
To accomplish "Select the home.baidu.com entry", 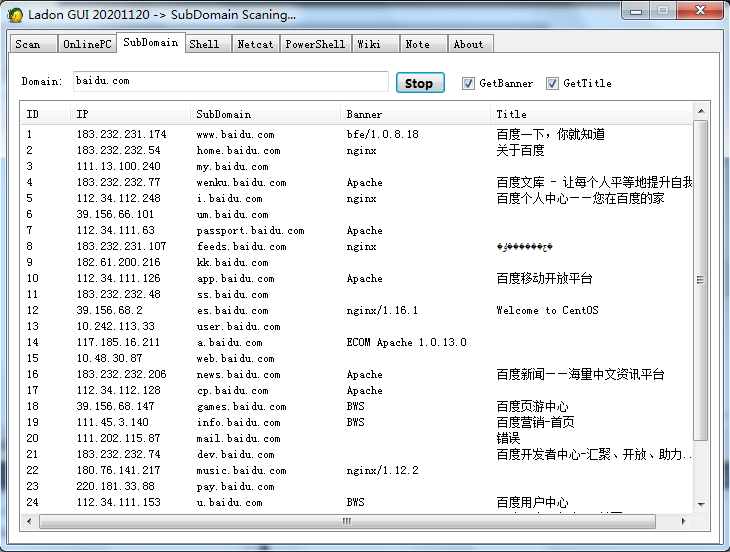I will click(x=357, y=150).
